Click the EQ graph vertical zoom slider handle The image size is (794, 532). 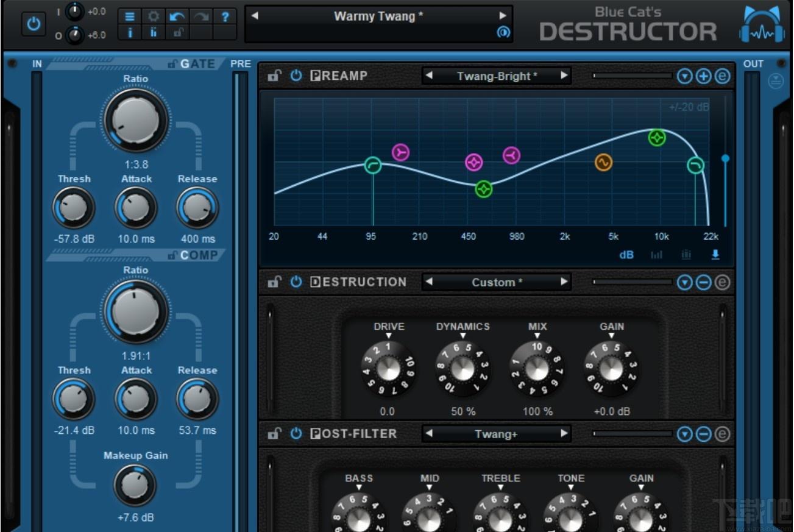(725, 158)
